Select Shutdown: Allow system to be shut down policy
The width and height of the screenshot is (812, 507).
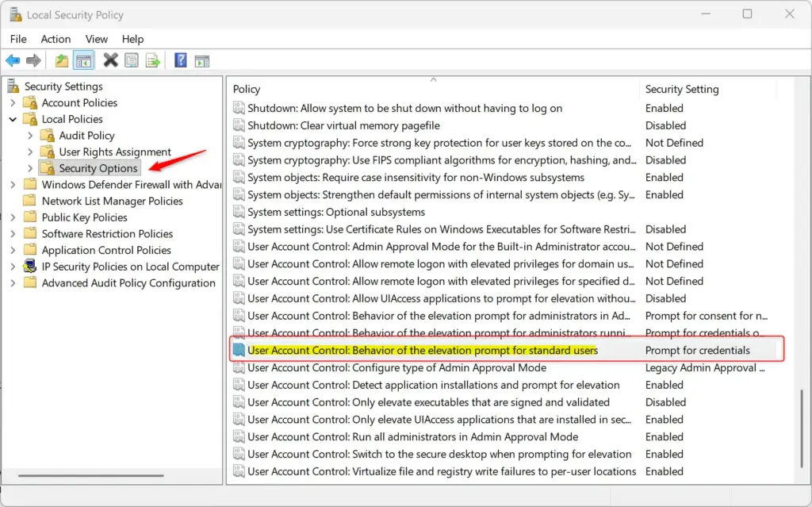404,108
